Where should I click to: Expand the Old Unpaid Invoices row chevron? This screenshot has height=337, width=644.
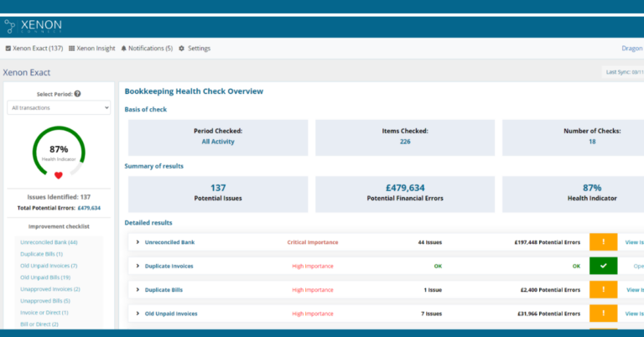138,314
